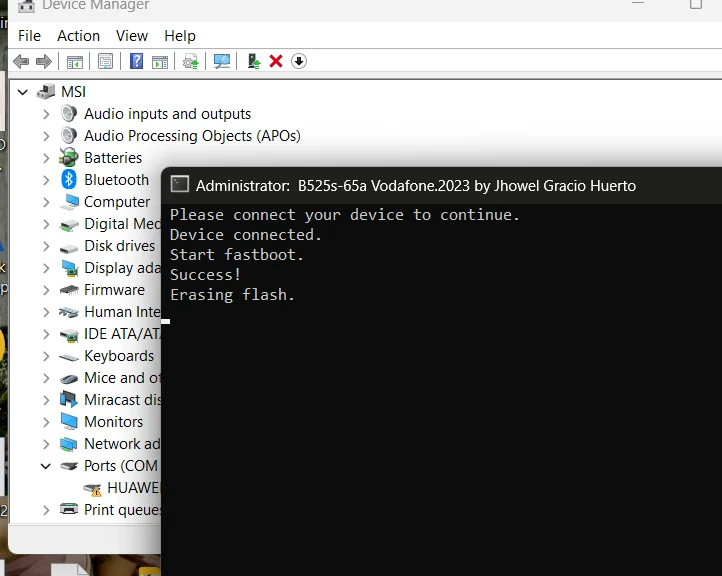Screen dimensions: 722x576
Task: Scan for hardware changes using the monitor icon
Action: (x=221, y=61)
